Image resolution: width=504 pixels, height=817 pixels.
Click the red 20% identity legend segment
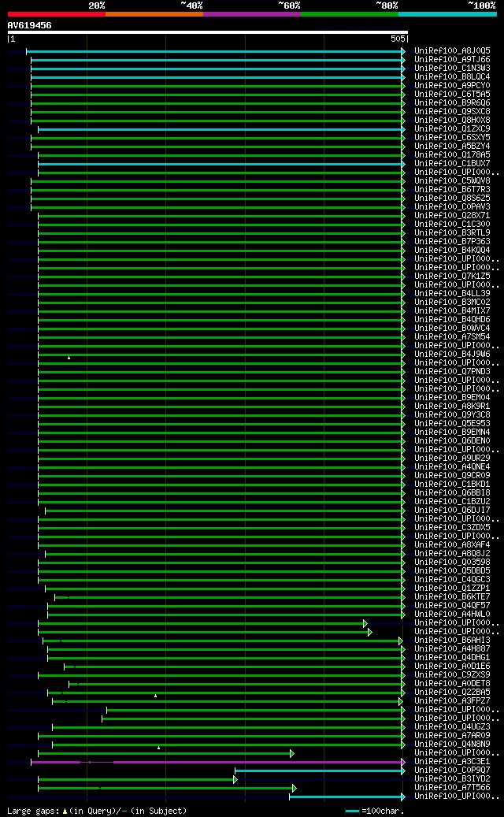pyautogui.click(x=56, y=14)
